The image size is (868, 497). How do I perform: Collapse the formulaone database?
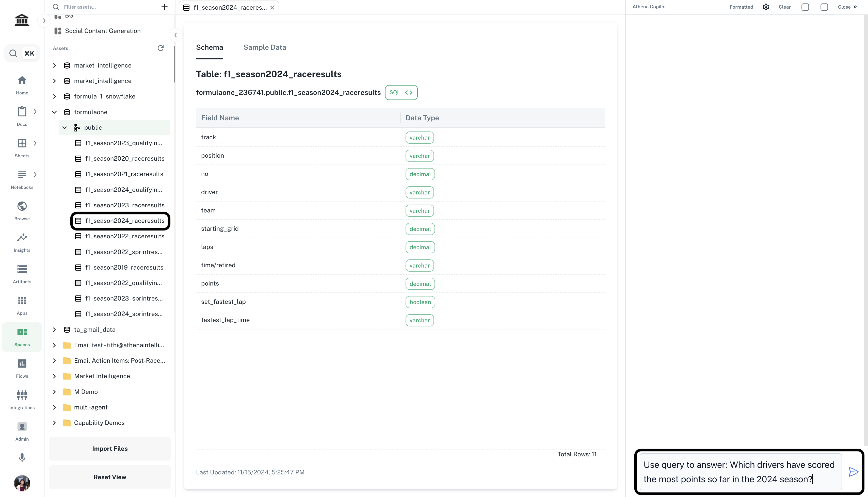[x=54, y=112]
